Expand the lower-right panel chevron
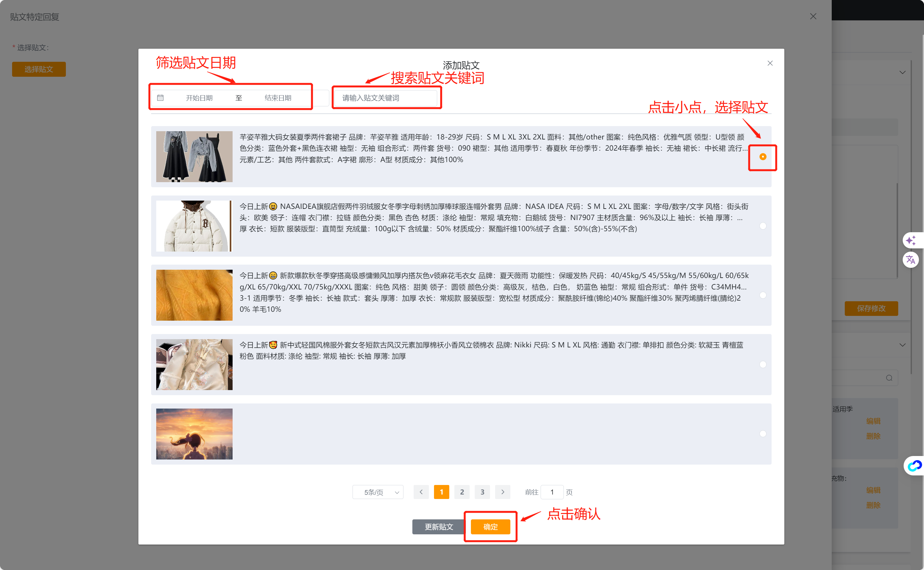The width and height of the screenshot is (924, 570). (x=903, y=345)
